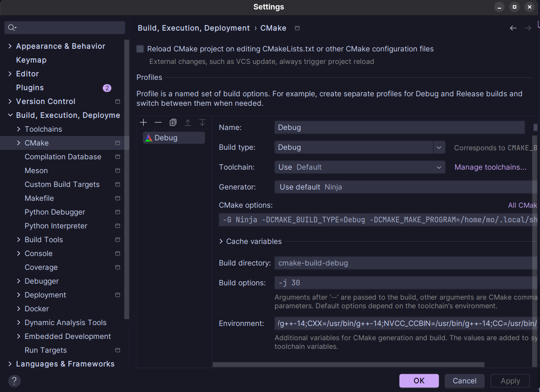Click Cancel to discard changes

(464, 381)
